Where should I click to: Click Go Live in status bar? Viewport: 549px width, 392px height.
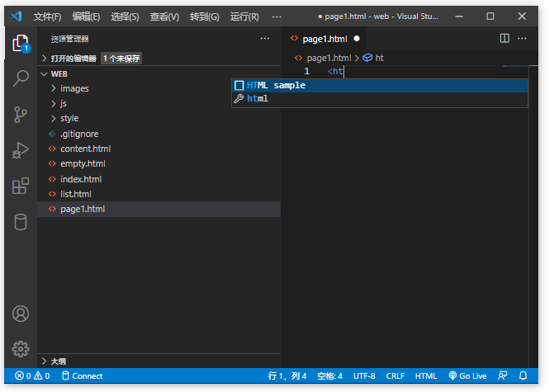pyautogui.click(x=467, y=375)
